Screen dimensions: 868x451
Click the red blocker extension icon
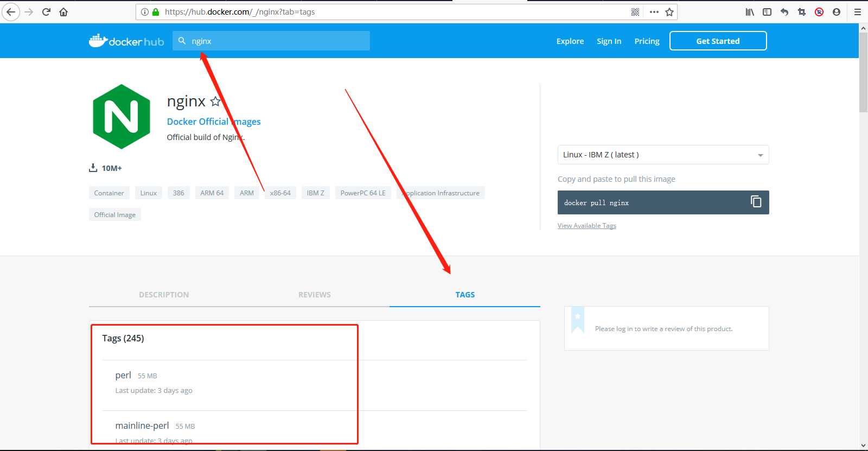819,12
